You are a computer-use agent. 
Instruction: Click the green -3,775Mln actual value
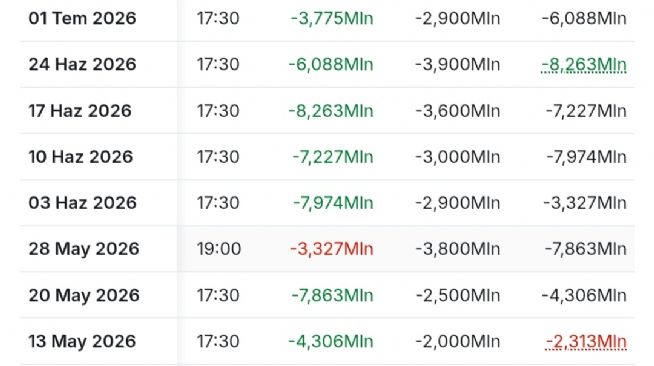pos(332,19)
